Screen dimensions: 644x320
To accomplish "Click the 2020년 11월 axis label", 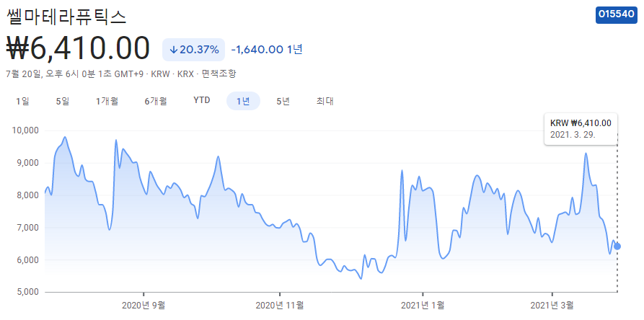I will [x=280, y=306].
